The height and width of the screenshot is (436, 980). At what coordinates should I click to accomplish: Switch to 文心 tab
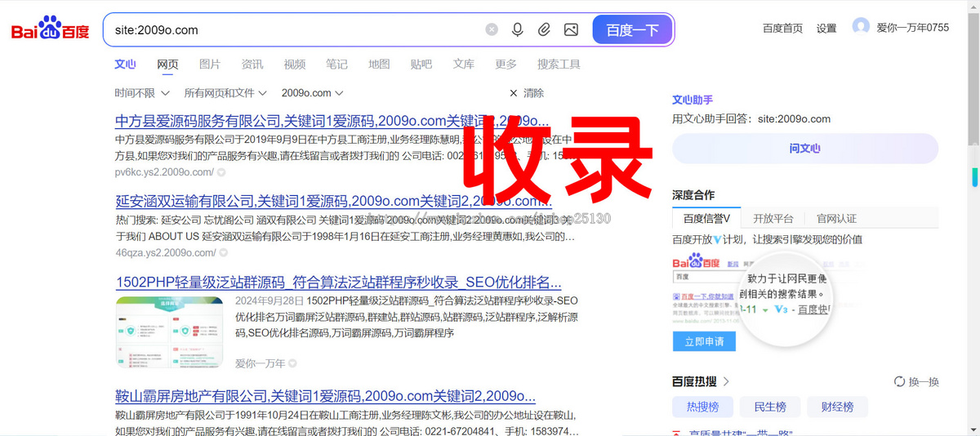click(125, 64)
